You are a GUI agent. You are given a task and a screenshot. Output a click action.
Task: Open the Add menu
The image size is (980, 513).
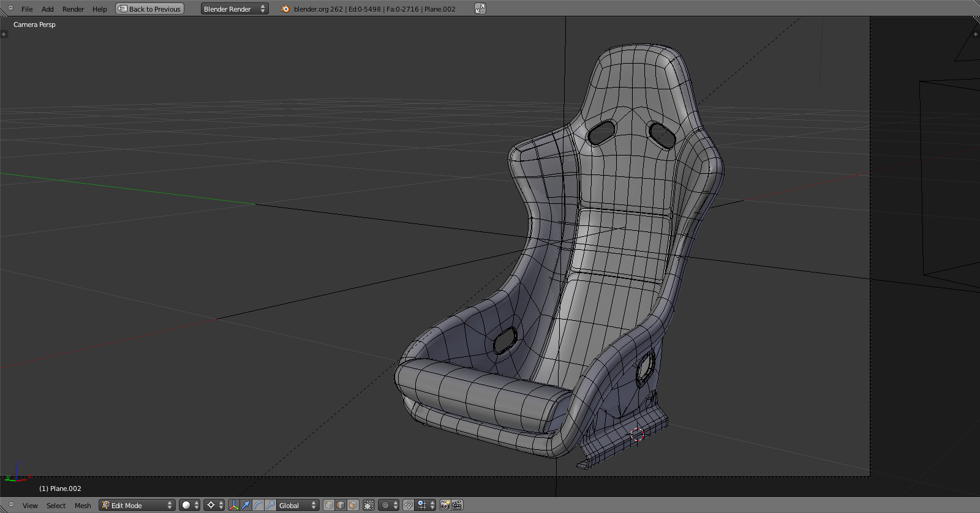[48, 9]
